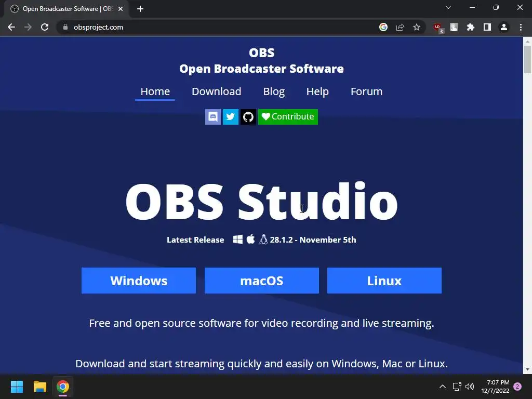Toggle the Chrome side panel icon
The height and width of the screenshot is (399, 532).
coord(487,27)
